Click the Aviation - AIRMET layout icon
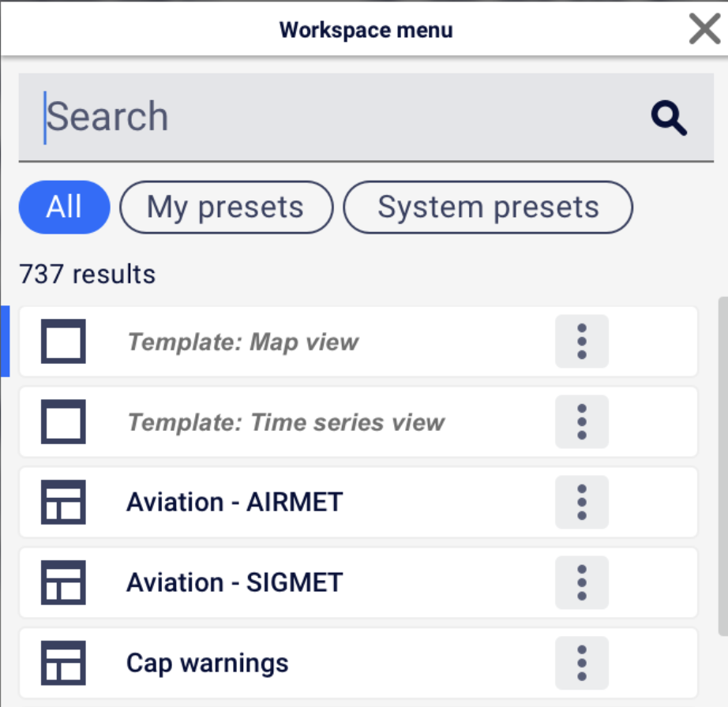728x707 pixels. pyautogui.click(x=63, y=502)
